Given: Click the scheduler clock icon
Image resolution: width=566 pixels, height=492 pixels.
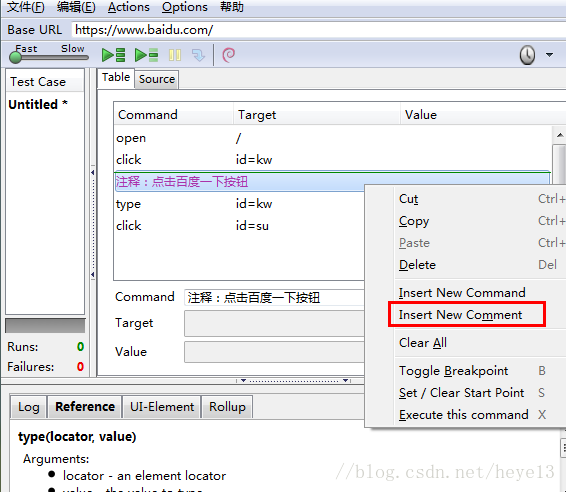Looking at the screenshot, I should (527, 55).
